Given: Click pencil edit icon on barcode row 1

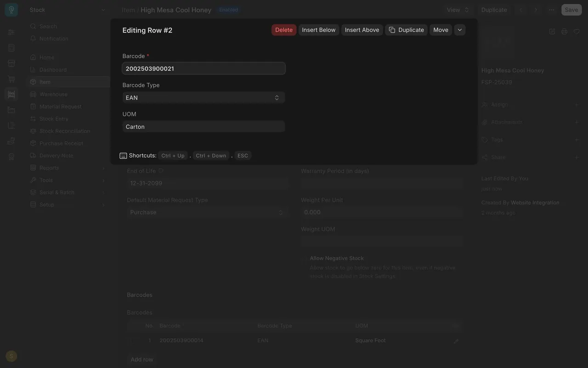Looking at the screenshot, I should [456, 341].
